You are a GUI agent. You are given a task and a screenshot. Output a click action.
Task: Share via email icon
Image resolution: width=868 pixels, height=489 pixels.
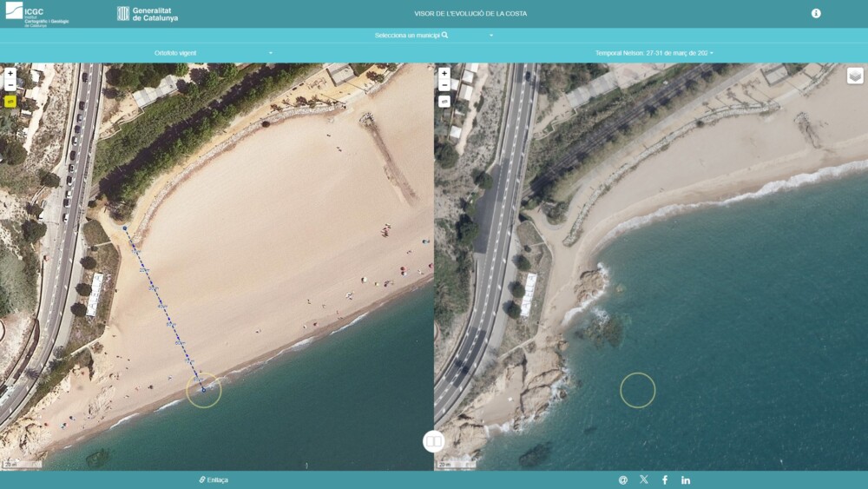[622, 479]
